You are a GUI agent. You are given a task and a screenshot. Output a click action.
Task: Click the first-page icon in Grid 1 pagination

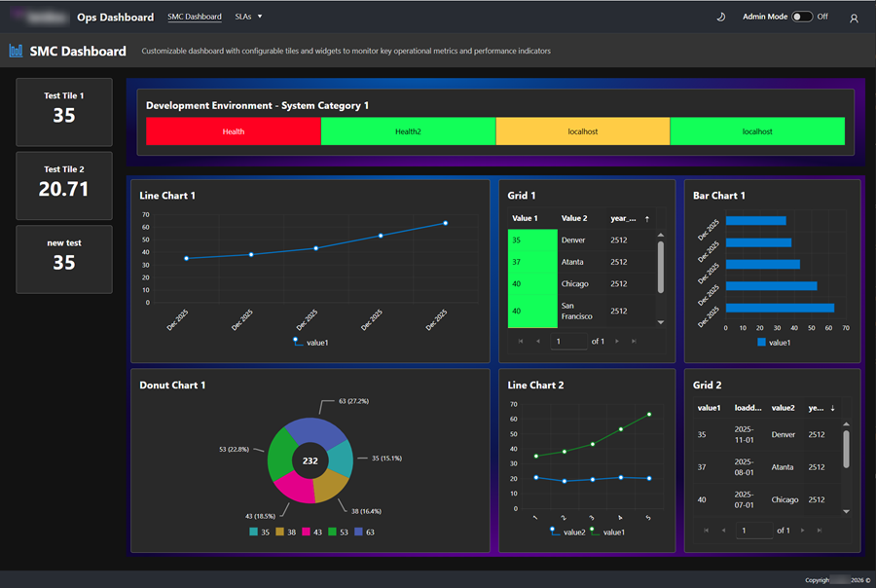tap(521, 342)
